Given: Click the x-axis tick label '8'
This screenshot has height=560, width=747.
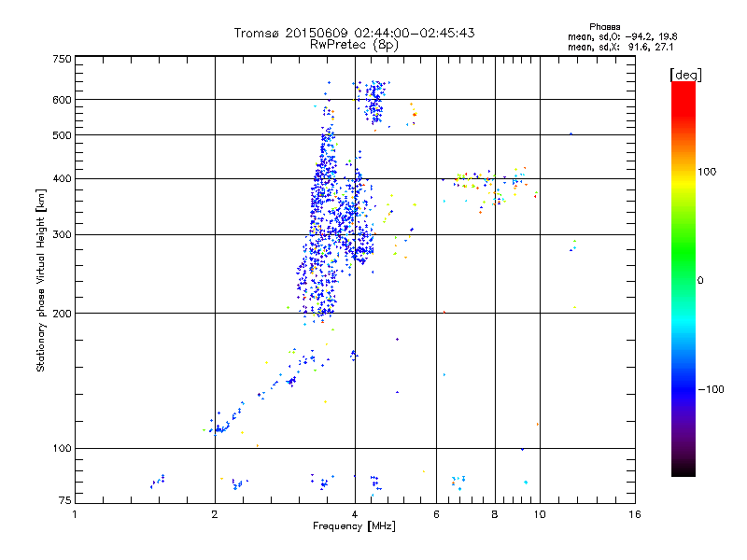Looking at the screenshot, I should tap(495, 514).
